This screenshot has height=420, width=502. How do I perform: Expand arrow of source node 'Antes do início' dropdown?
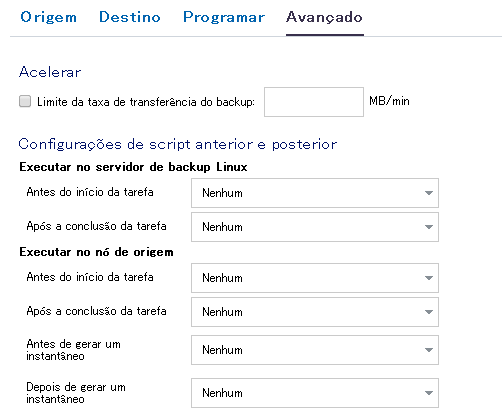pos(429,278)
